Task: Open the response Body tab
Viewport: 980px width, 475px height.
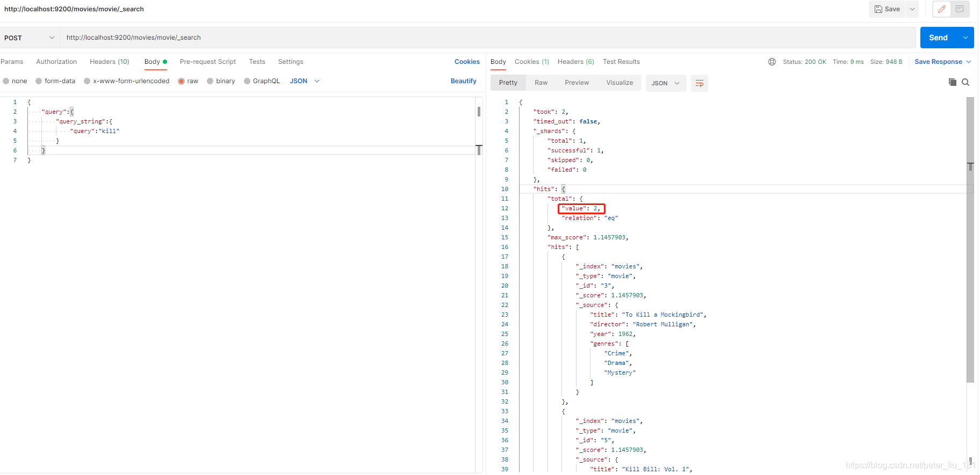Action: (498, 62)
